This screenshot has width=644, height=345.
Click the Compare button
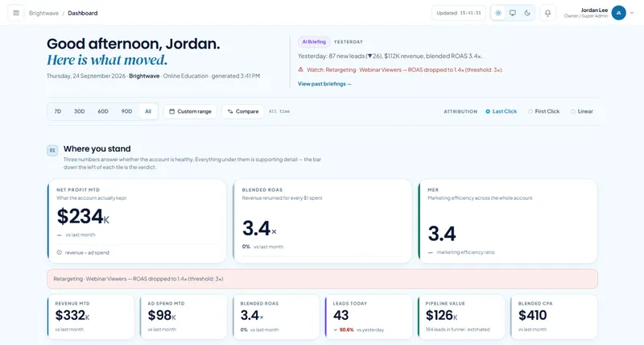[x=243, y=111]
